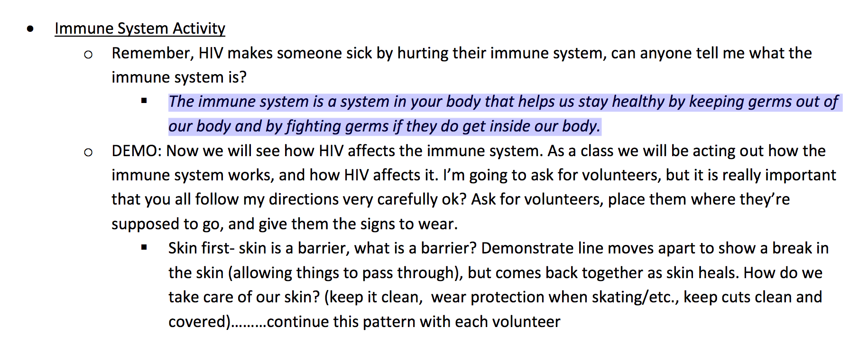Click the word "Remember," in the first sub-bullet

[x=153, y=53]
